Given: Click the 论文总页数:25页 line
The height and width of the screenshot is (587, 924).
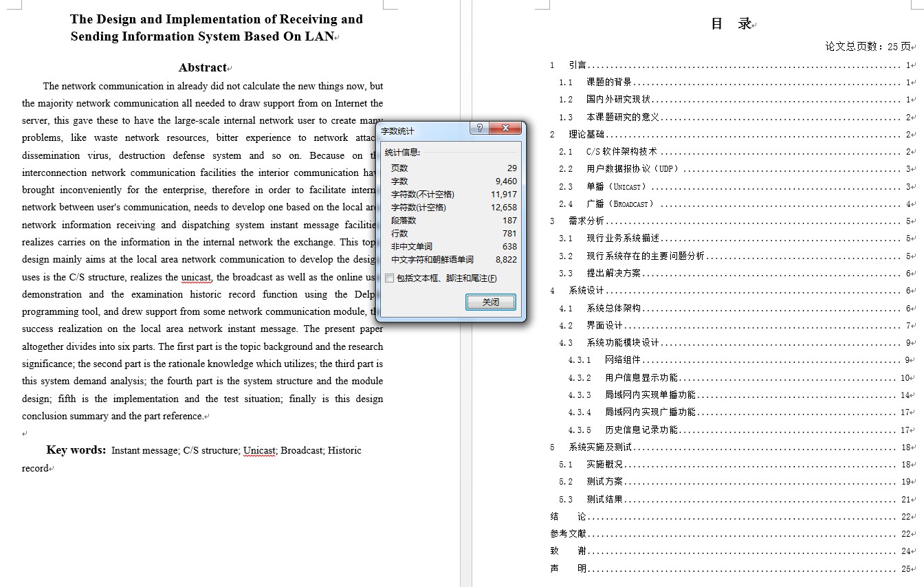Looking at the screenshot, I should (868, 47).
